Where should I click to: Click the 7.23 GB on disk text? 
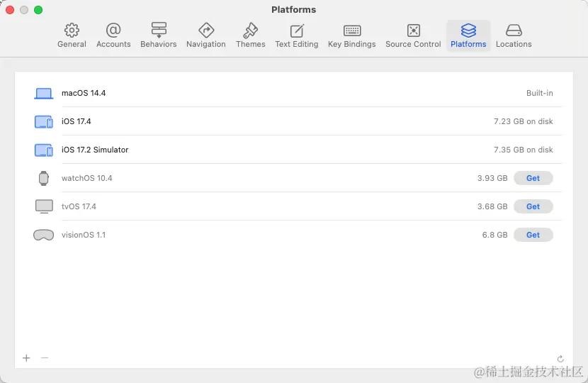coord(523,122)
